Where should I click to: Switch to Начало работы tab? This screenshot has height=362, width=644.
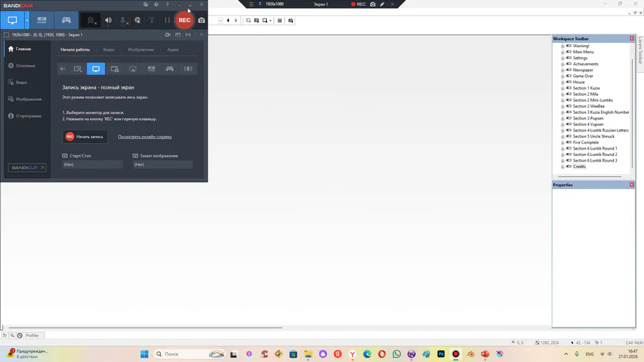(x=75, y=49)
